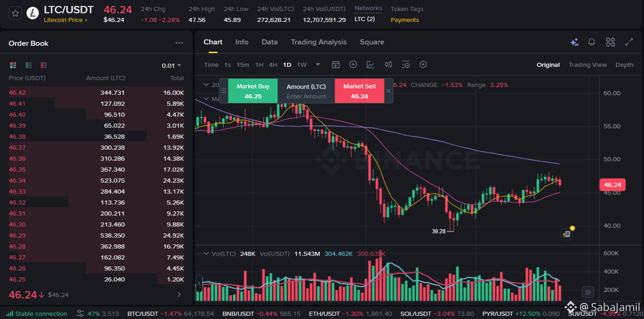Collapse the MA indicator legend chevron
The image size is (644, 319).
click(206, 99)
